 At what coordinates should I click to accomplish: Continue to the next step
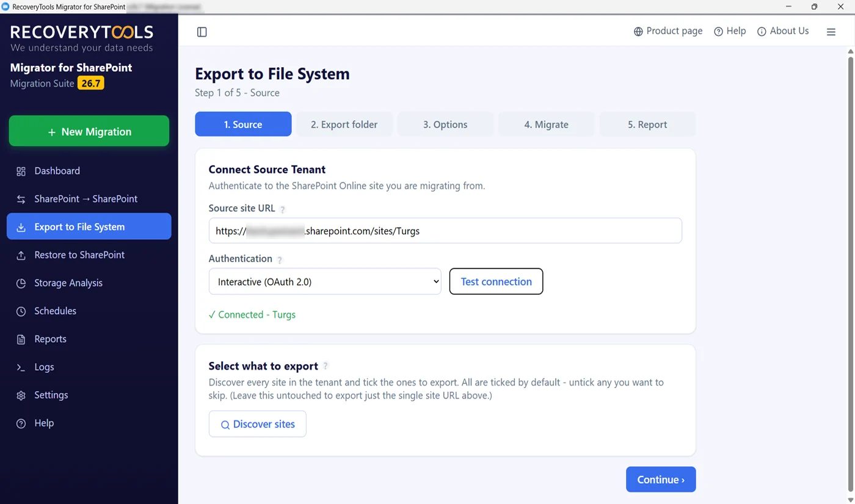661,480
